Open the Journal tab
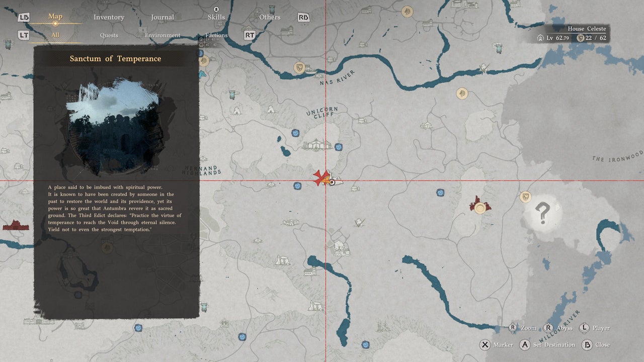644x362 pixels. click(x=163, y=17)
